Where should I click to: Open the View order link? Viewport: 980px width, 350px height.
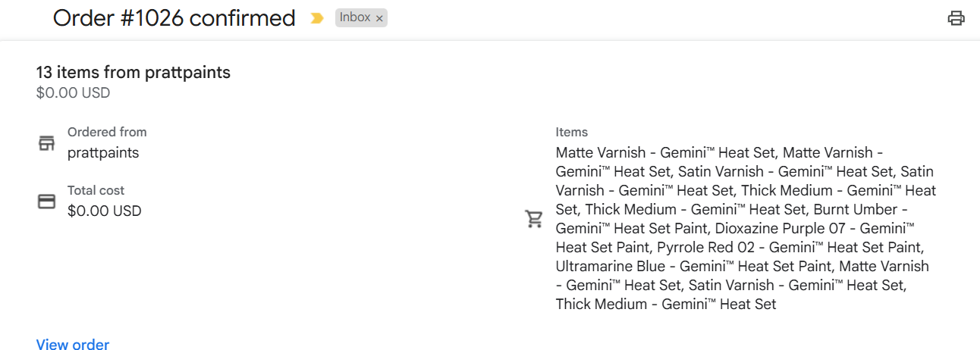pyautogui.click(x=73, y=345)
